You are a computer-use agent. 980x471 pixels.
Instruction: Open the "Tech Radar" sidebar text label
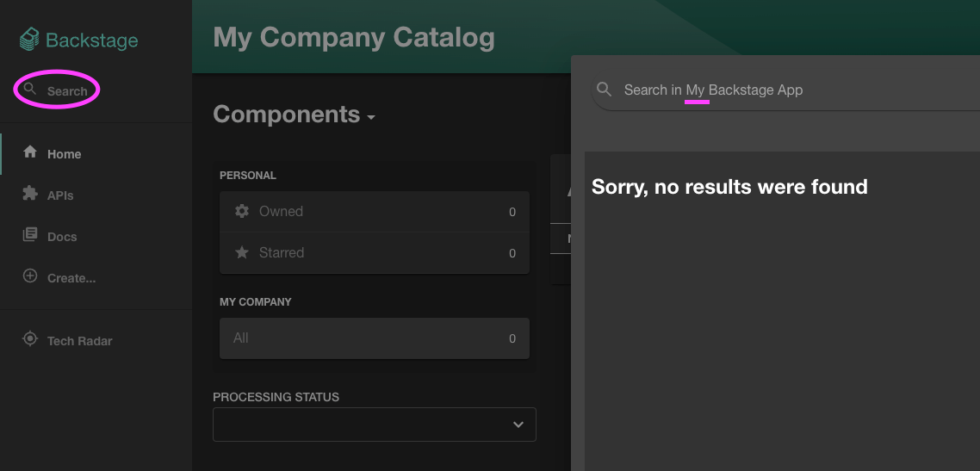click(x=79, y=341)
